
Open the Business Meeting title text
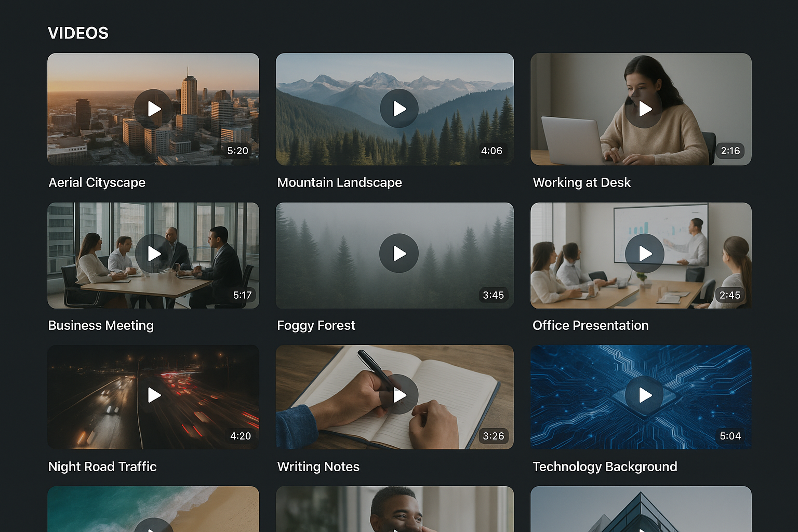[x=101, y=325]
